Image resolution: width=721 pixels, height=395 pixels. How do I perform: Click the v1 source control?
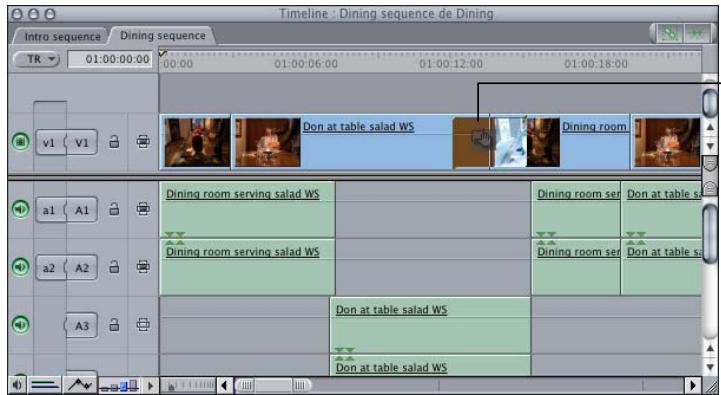[x=50, y=143]
